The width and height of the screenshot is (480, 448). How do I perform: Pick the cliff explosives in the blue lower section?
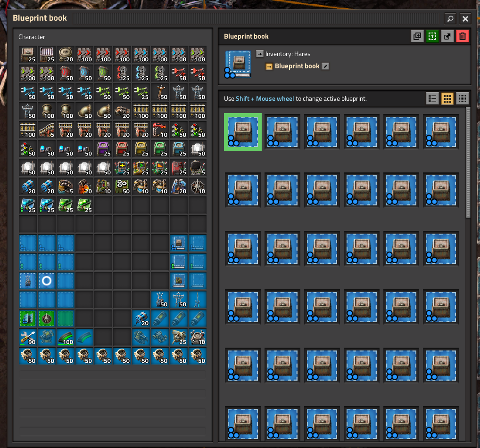coord(141,318)
